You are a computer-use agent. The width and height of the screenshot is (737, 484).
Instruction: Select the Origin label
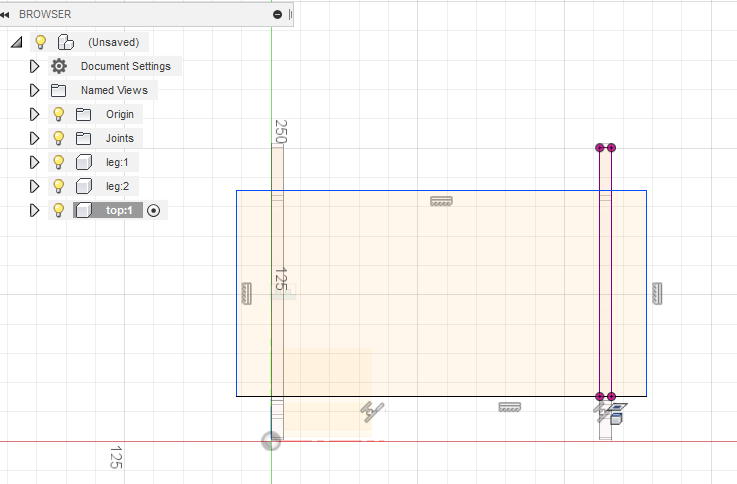pos(120,114)
